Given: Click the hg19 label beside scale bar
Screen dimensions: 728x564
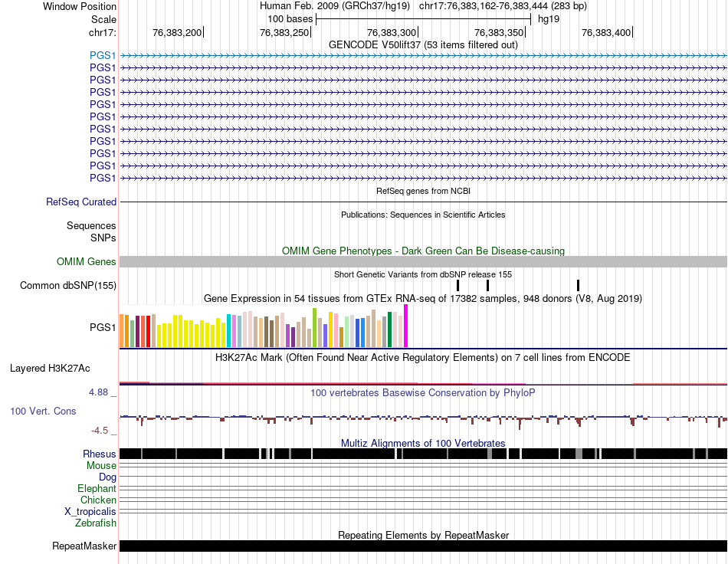Looking at the screenshot, I should tap(549, 19).
